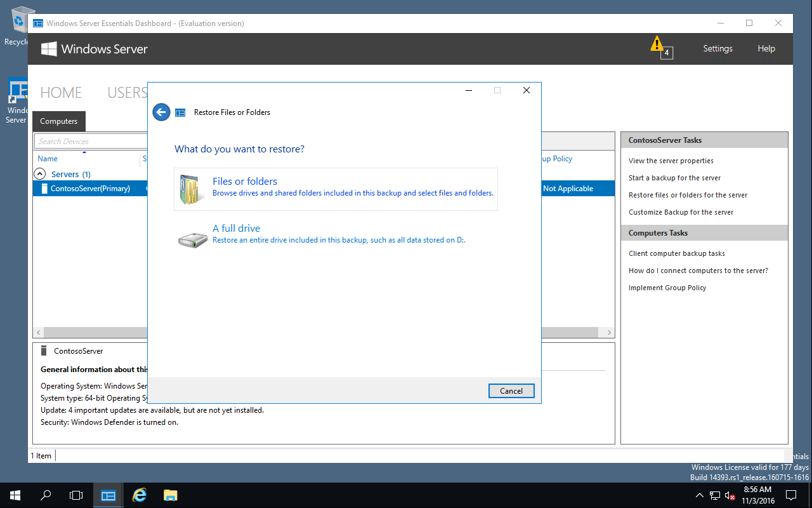Viewport: 812px width, 508px height.
Task: Switch to the USERS section
Action: pyautogui.click(x=127, y=93)
